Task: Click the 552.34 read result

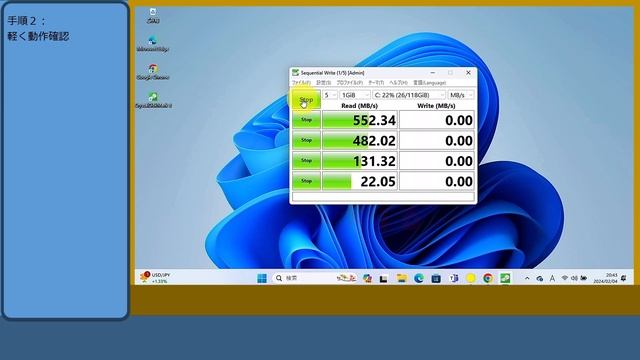Action: 360,120
